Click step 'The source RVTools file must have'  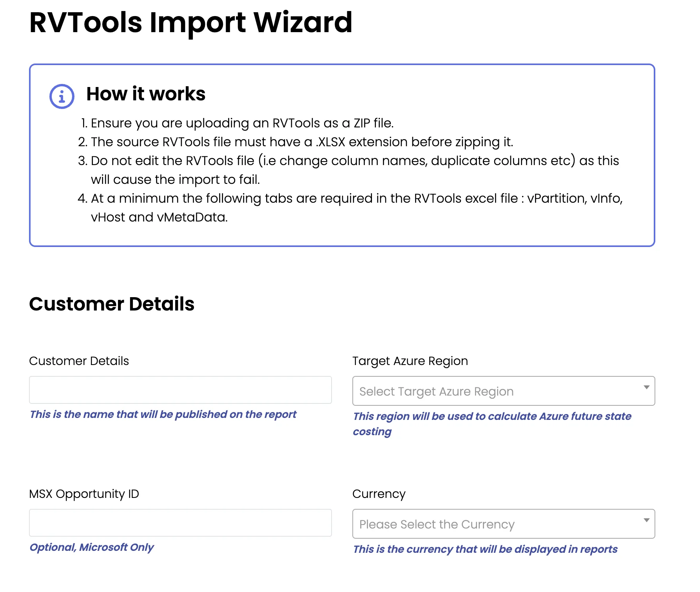tap(302, 142)
